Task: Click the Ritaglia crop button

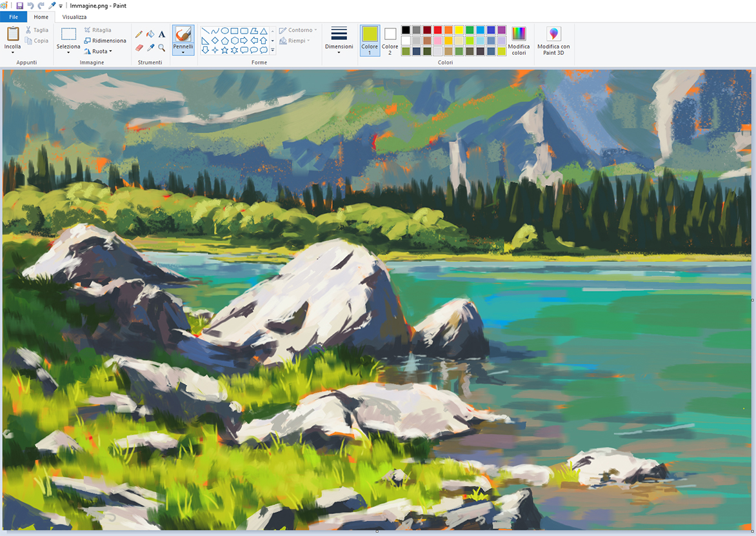Action: [x=101, y=29]
